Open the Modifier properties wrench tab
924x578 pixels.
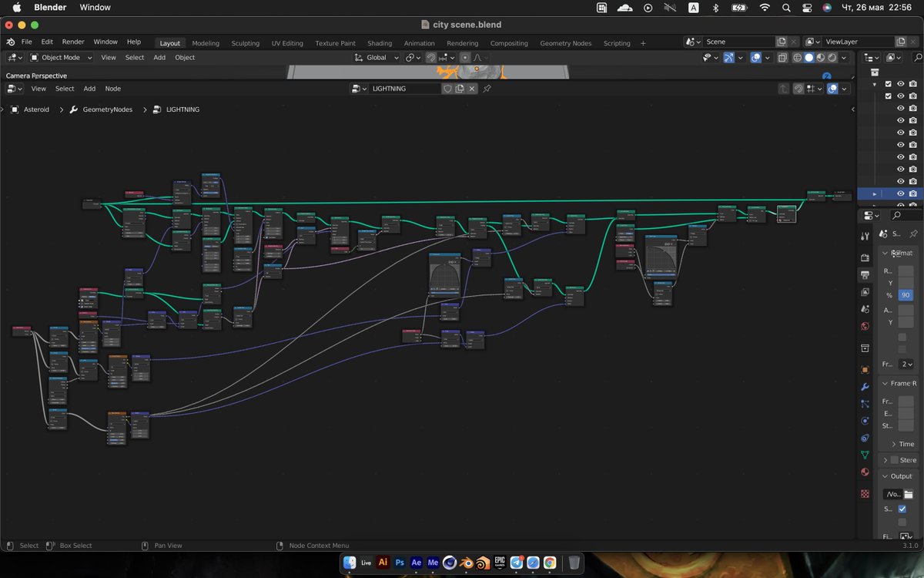pyautogui.click(x=865, y=386)
